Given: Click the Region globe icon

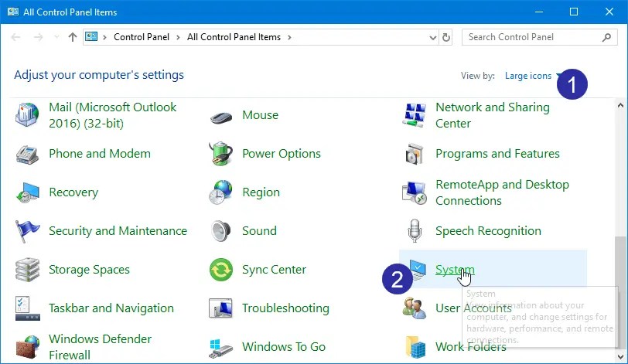Looking at the screenshot, I should [x=221, y=192].
